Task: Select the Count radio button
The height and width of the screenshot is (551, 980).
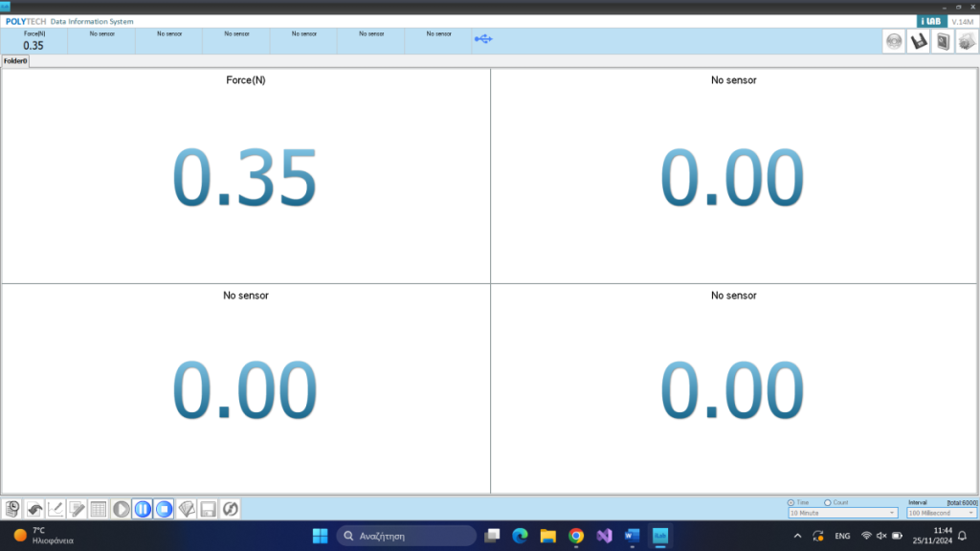Action: click(828, 502)
